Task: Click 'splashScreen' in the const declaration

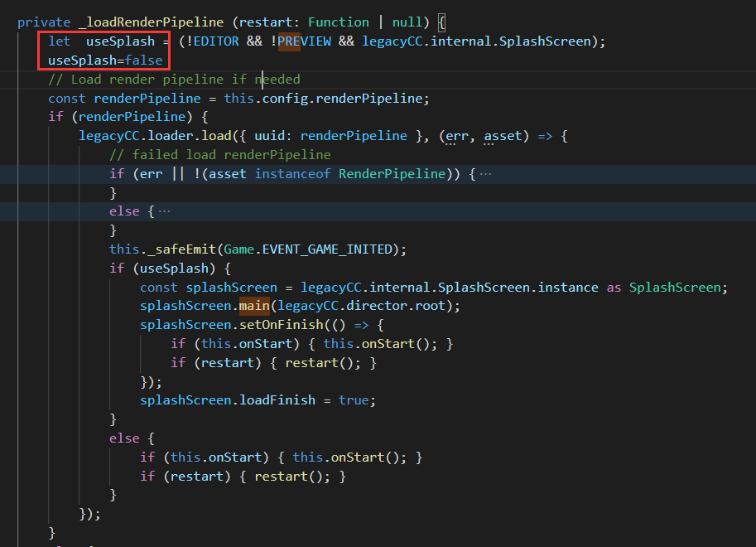Action: tap(231, 288)
